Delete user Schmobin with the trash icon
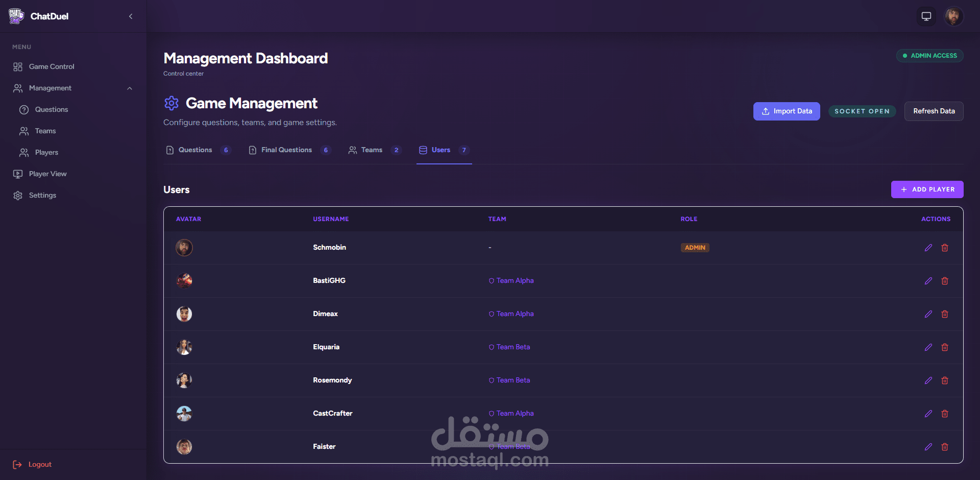Viewport: 980px width, 480px height. click(945, 248)
